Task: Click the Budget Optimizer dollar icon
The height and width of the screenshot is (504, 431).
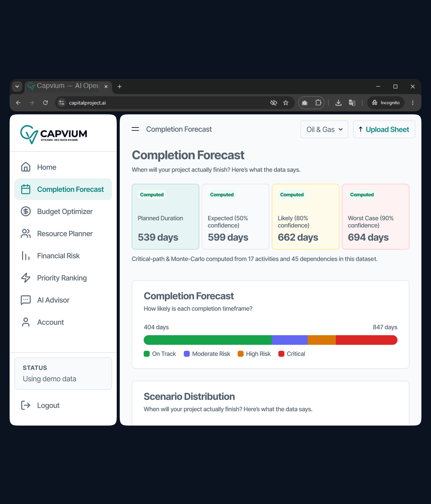Action: (x=26, y=211)
